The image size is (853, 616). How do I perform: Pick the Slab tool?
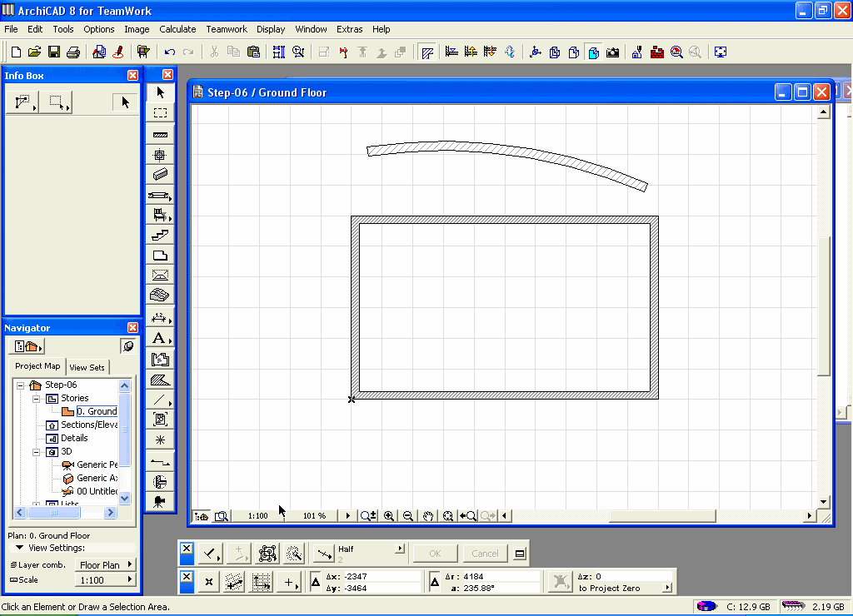(x=161, y=256)
